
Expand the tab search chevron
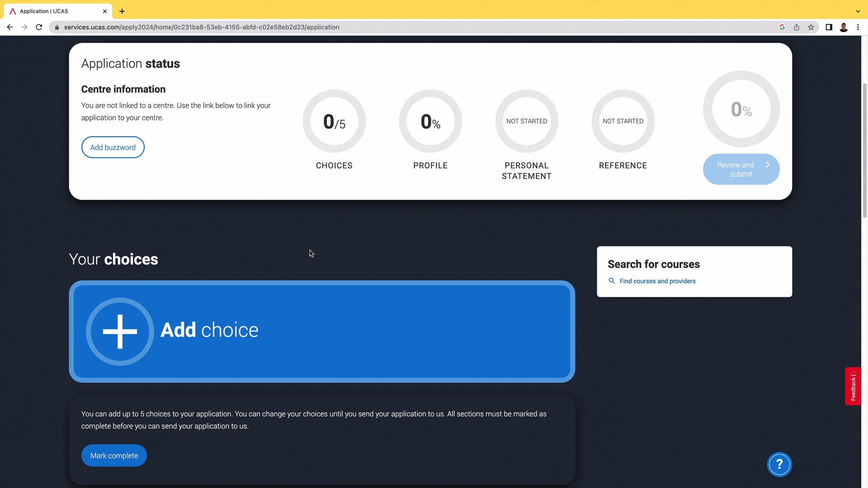(x=858, y=11)
